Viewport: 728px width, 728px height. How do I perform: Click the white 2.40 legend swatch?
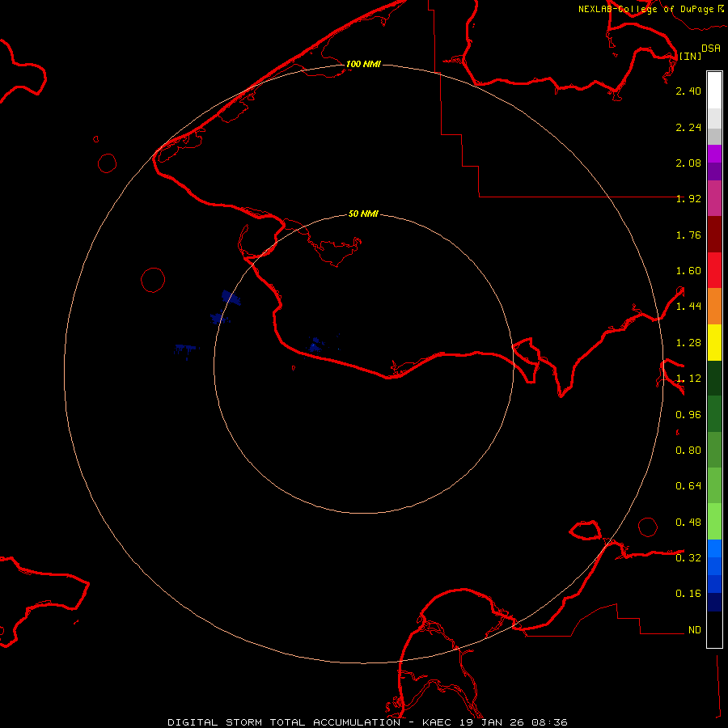click(714, 90)
